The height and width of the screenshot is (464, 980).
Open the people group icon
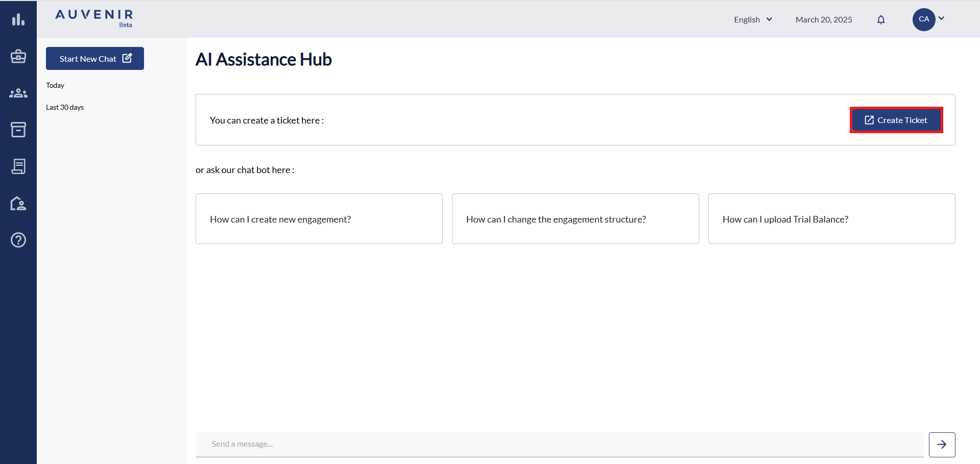[18, 93]
